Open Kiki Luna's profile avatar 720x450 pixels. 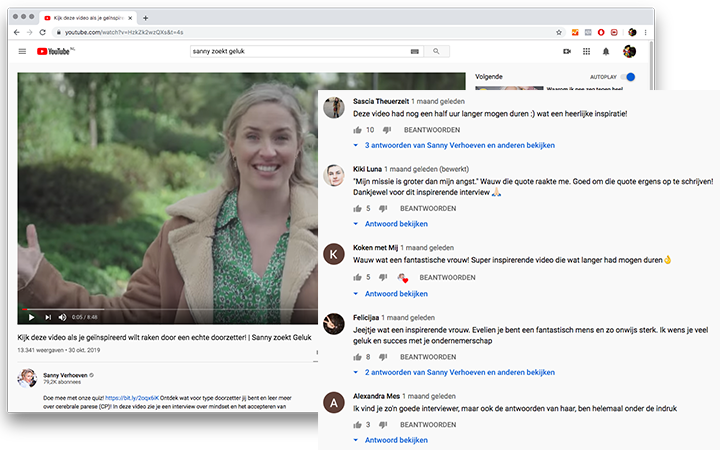click(x=334, y=175)
